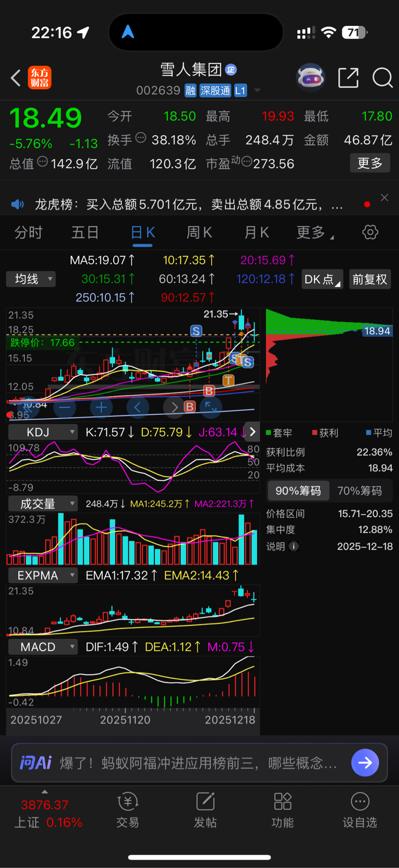This screenshot has width=399, height=868.
Task: Switch to 分时 chart tab
Action: [28, 232]
